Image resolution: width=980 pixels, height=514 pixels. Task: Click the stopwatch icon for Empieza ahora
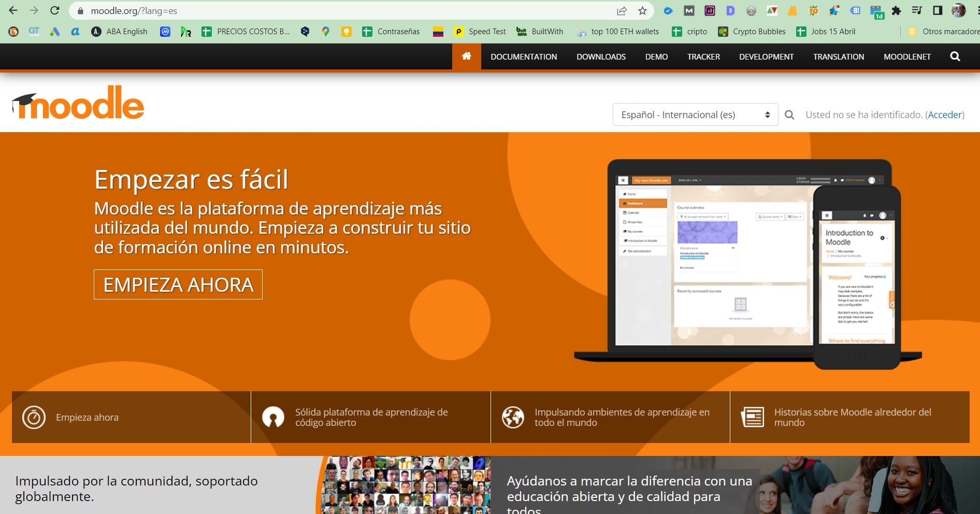[x=34, y=417]
